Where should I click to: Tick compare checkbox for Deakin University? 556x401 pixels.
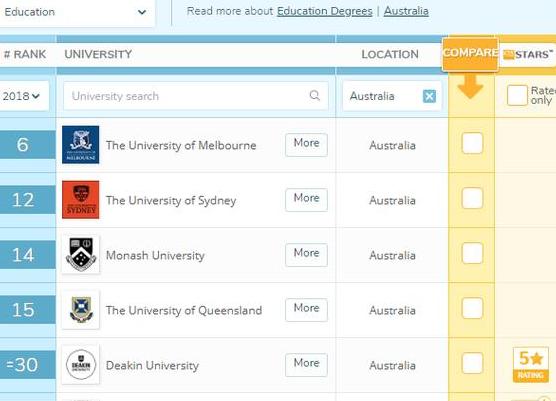[x=472, y=363]
